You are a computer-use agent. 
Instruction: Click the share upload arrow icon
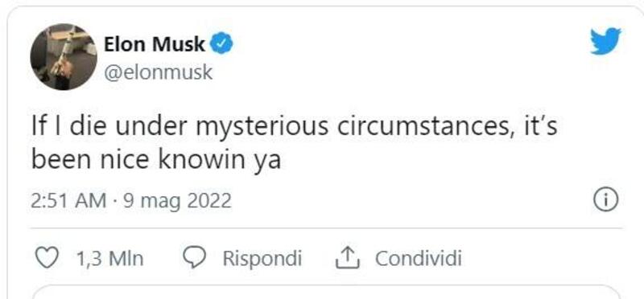348,258
